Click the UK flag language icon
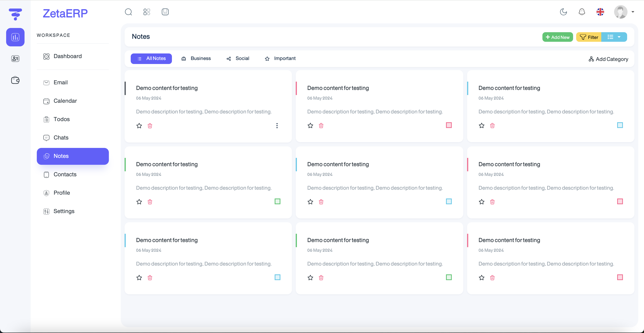This screenshot has width=644, height=333. pos(600,12)
